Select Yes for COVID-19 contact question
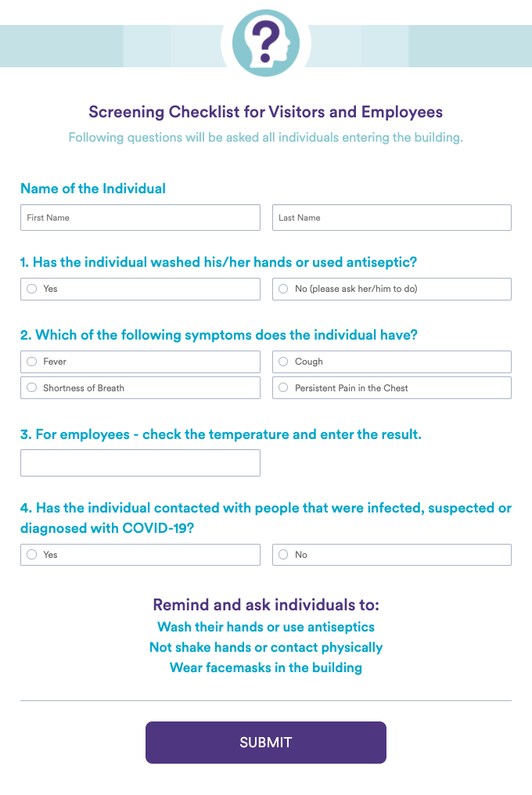Viewport: 532px width, 795px height. pos(32,555)
